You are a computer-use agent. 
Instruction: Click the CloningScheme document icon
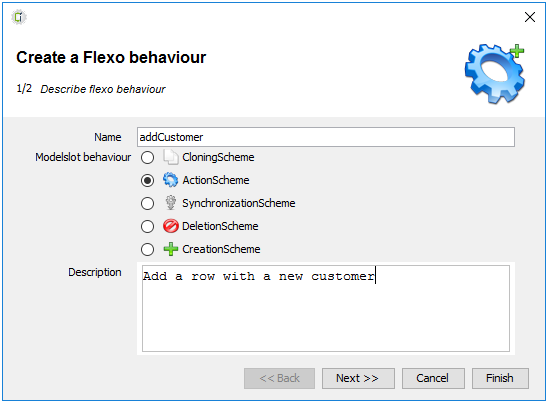pyautogui.click(x=171, y=157)
